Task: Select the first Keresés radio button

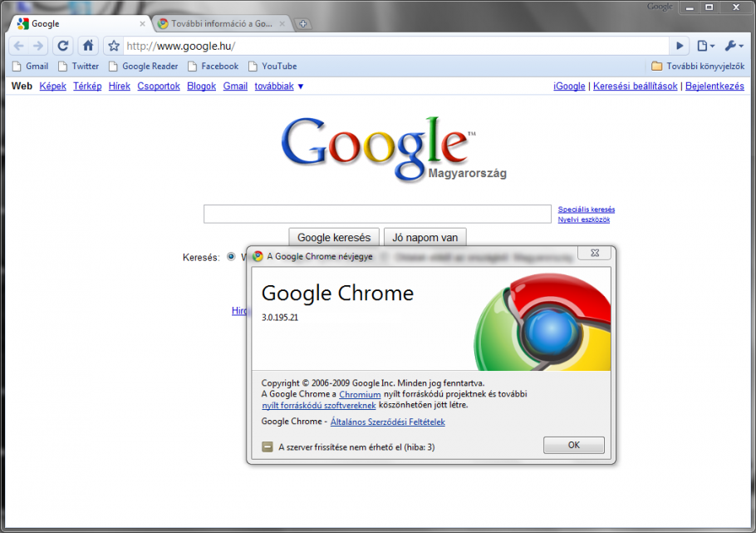Action: pyautogui.click(x=231, y=257)
